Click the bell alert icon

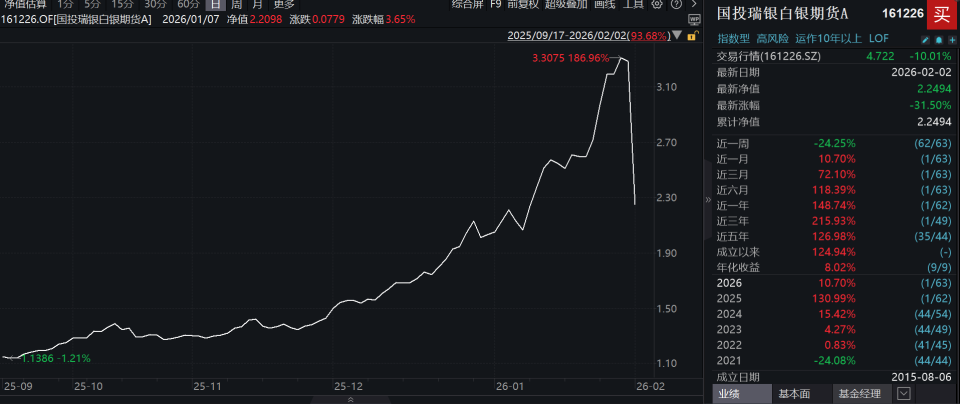[x=938, y=39]
